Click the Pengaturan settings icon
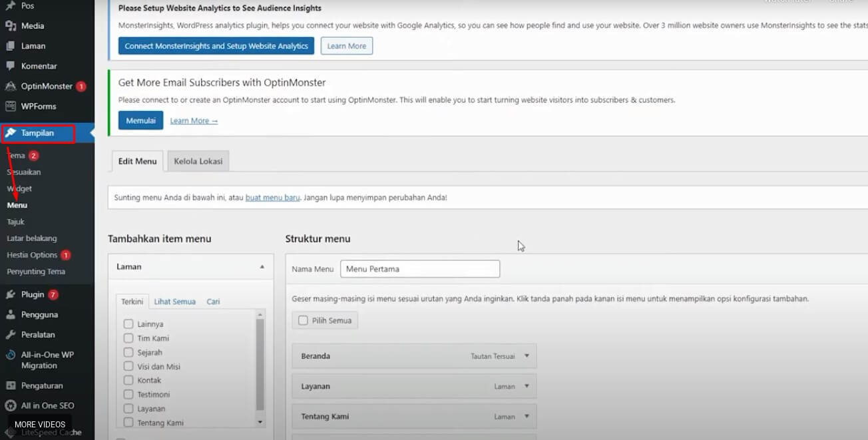Screen dimensions: 868x440 tap(10, 385)
